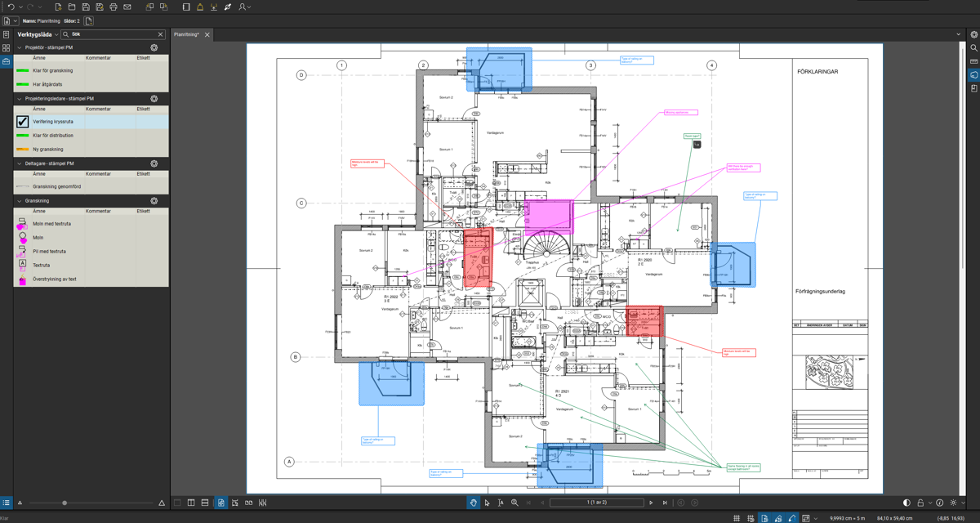Click the Sök search field in Tool Chest
Screen dimensions: 980x523
click(x=113, y=34)
